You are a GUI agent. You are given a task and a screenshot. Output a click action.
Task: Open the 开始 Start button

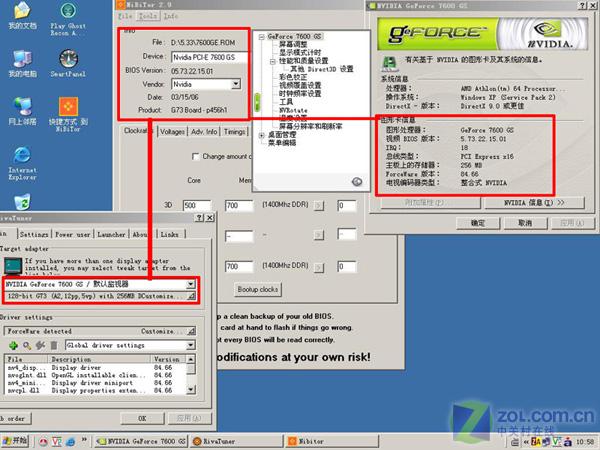point(15,441)
